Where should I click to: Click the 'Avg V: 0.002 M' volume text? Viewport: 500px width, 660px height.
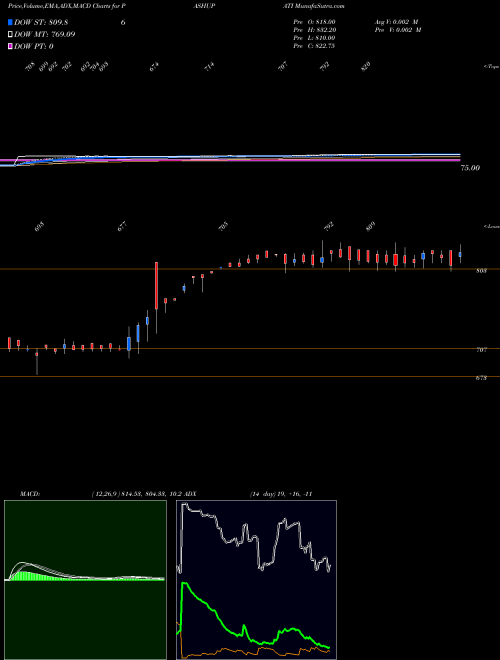(395, 22)
